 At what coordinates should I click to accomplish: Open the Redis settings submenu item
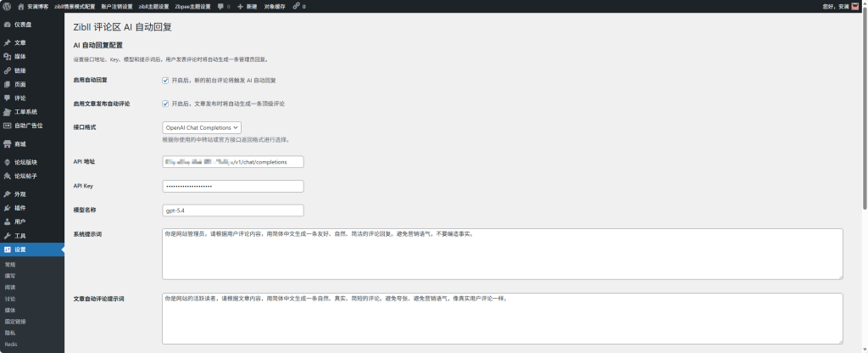[x=10, y=345]
